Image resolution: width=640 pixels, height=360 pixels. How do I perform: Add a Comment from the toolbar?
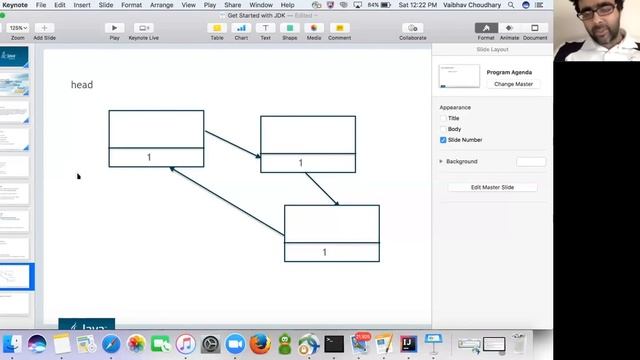(x=340, y=28)
